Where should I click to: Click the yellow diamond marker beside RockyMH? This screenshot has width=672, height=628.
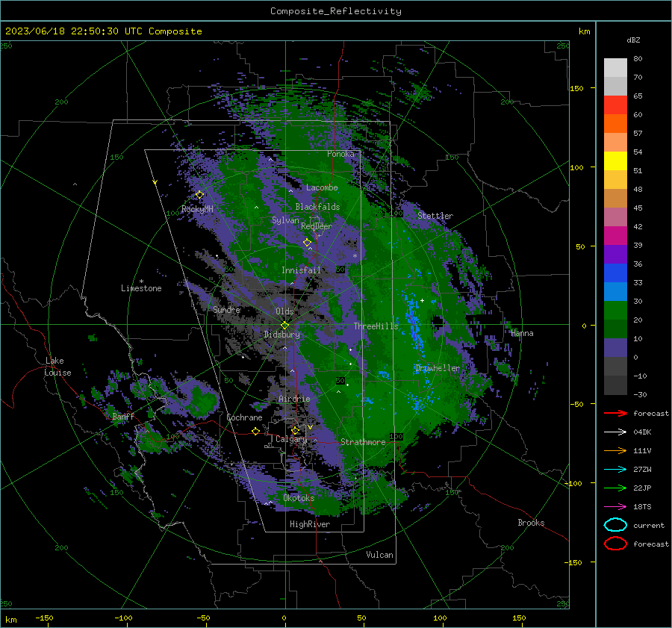pos(199,195)
